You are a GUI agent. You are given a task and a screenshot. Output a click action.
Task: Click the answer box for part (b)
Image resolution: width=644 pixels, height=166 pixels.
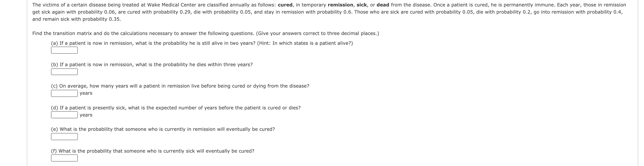[64, 72]
